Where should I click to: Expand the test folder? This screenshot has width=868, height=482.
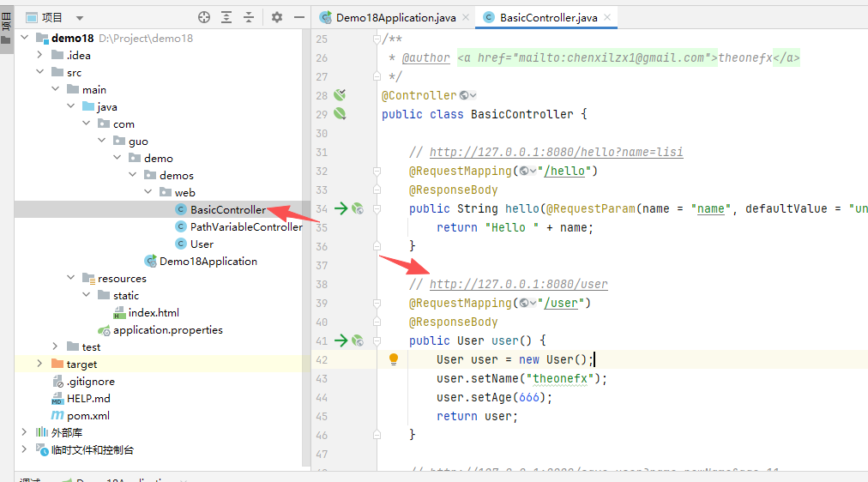[x=56, y=346]
